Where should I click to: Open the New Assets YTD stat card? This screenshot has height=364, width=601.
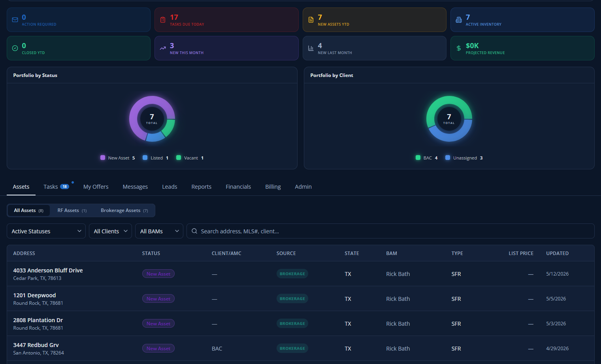375,20
